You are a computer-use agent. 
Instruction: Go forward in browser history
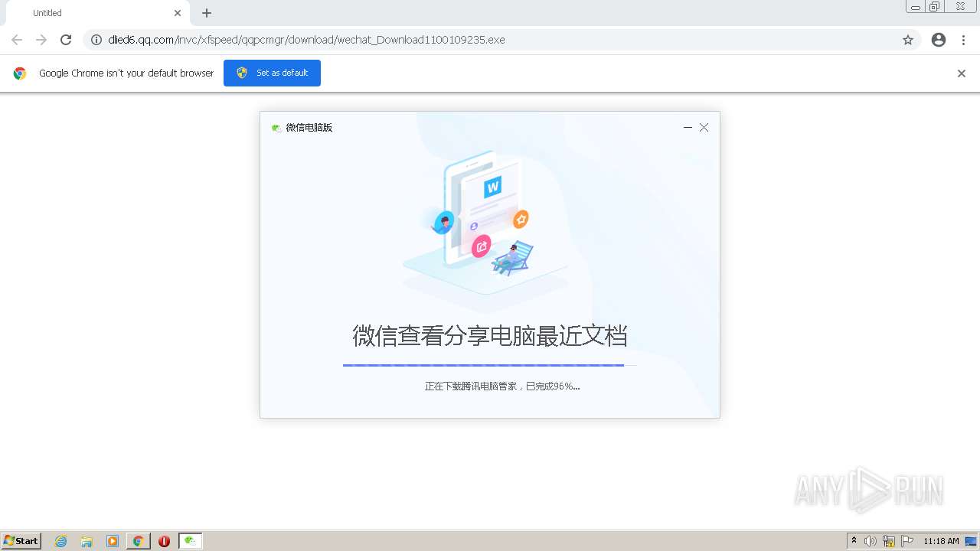pos(41,40)
